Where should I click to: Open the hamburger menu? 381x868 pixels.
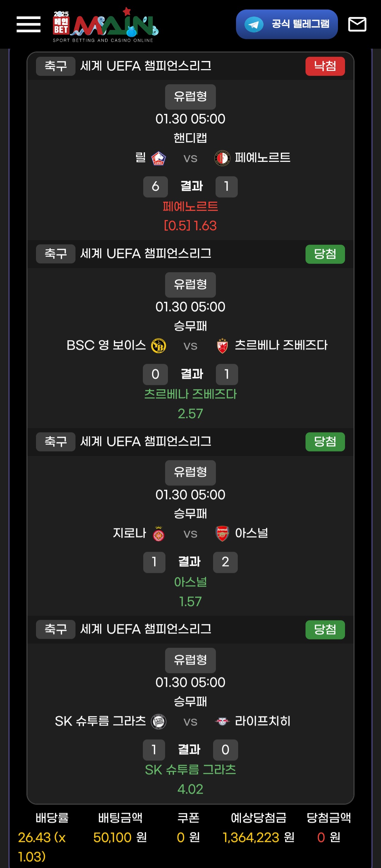coord(29,24)
